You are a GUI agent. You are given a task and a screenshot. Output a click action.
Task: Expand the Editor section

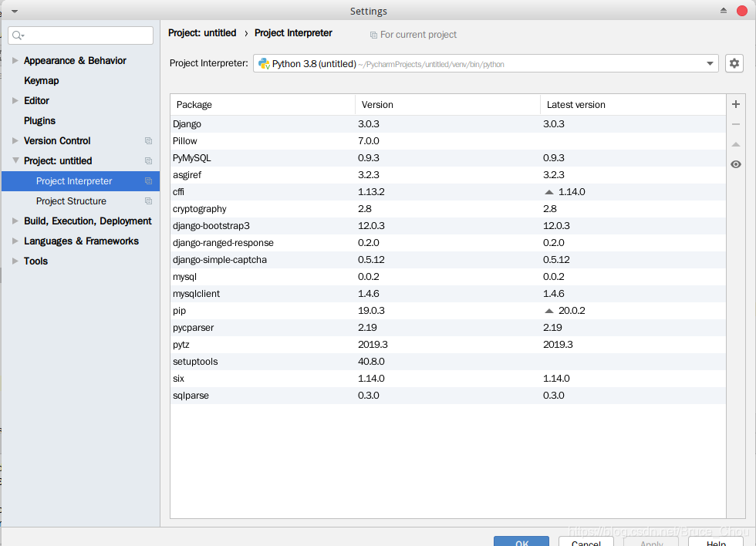(x=15, y=100)
